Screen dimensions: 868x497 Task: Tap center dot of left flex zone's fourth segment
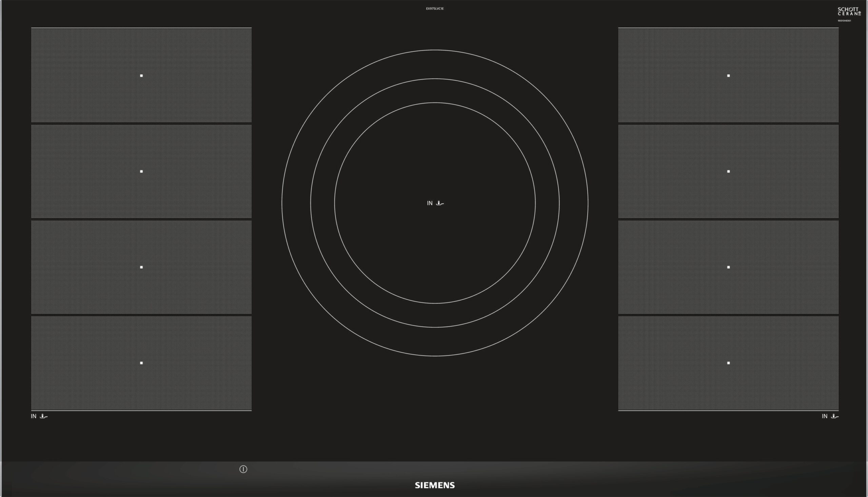(141, 363)
